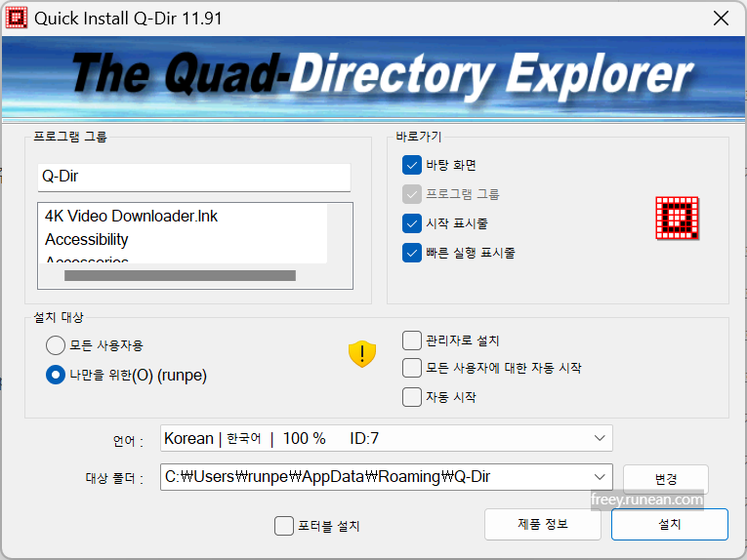This screenshot has width=747, height=560.
Task: Check the 자동 시작 option
Action: [x=412, y=397]
